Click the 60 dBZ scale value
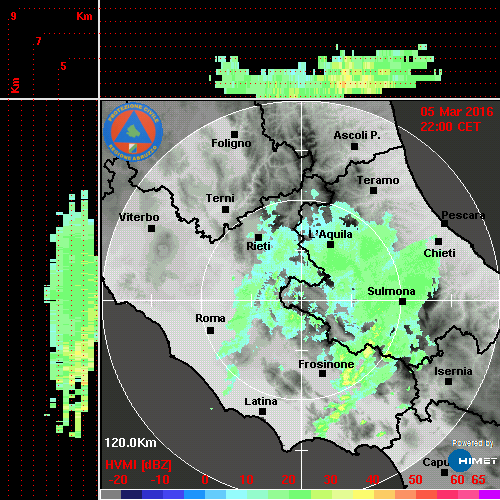The image size is (500, 500). [458, 480]
